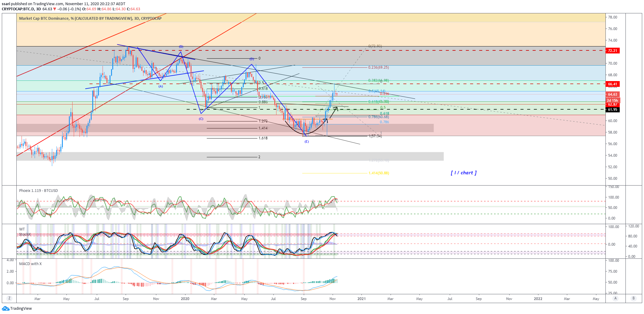This screenshot has width=644, height=314.
Task: Click the 2021 label on the time axis
Action: pyautogui.click(x=361, y=299)
